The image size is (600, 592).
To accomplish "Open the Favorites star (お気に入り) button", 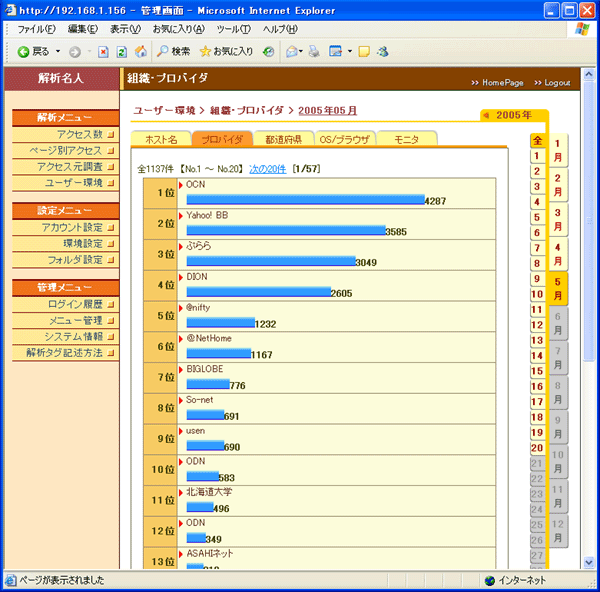I will click(226, 51).
